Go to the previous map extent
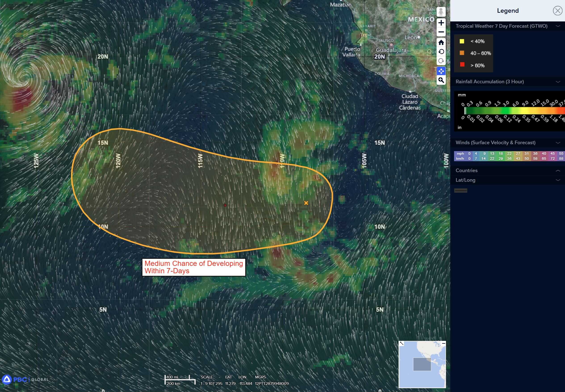Viewport: 565px width, 392px height. pos(441,52)
